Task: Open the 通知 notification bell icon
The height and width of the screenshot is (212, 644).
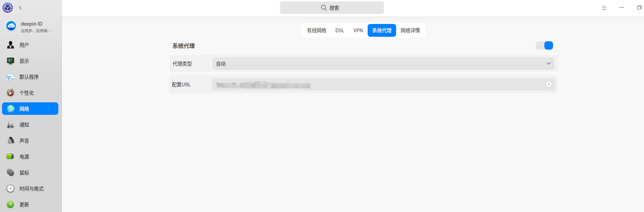Action: (11, 125)
